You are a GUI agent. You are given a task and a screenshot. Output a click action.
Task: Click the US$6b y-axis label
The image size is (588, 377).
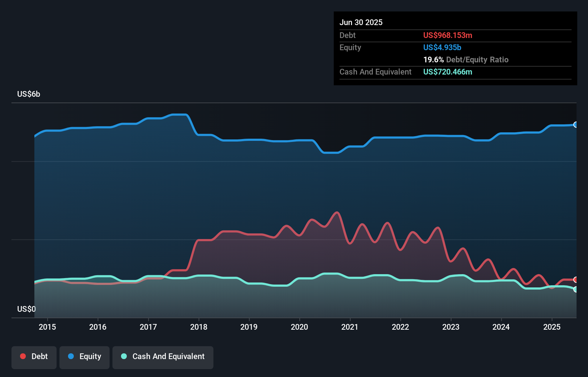point(29,94)
